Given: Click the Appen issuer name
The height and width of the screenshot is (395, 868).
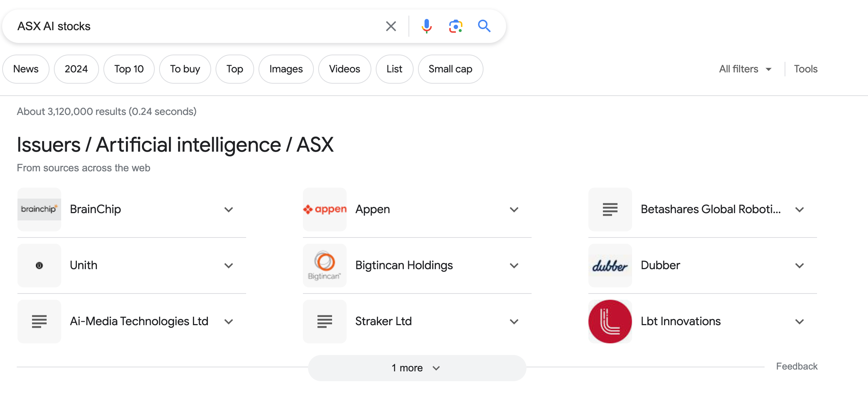Looking at the screenshot, I should tap(372, 210).
